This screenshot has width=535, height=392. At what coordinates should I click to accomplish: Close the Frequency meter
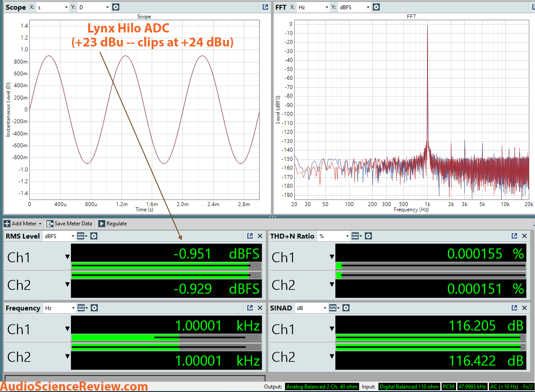(260, 308)
